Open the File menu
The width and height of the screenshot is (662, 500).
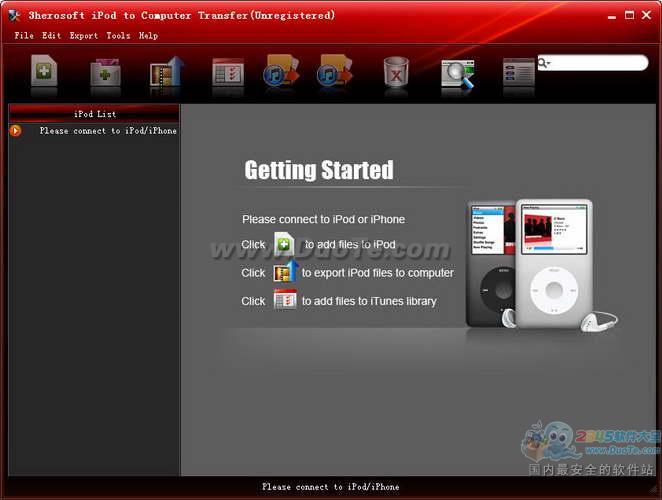click(24, 35)
